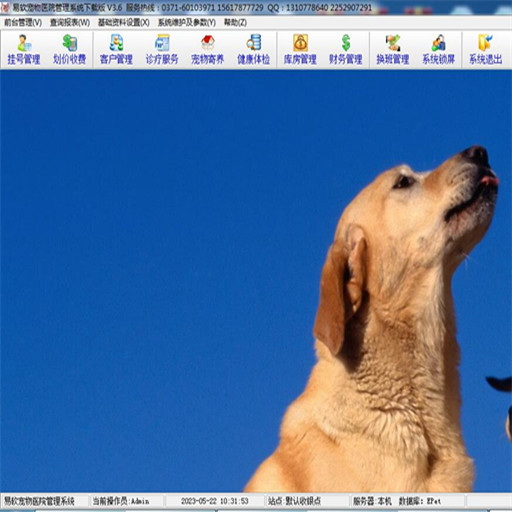This screenshot has height=512, width=512.
Task: Open 财务管理 finance management icon
Action: click(346, 50)
